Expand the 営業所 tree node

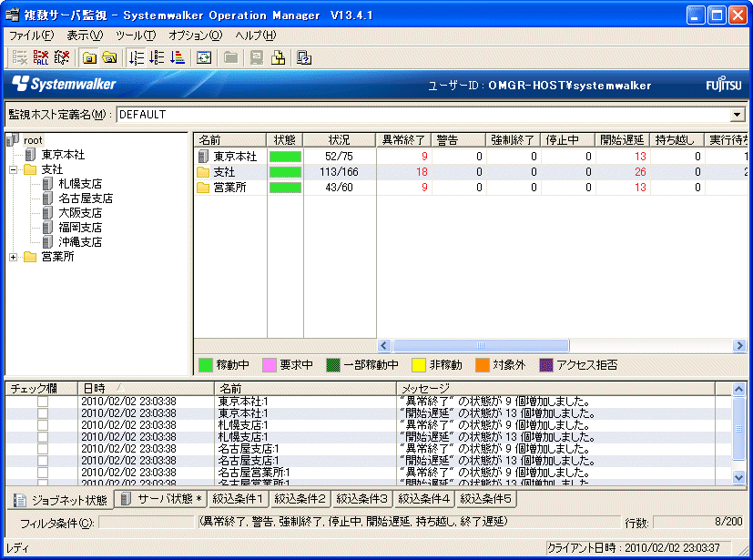click(13, 257)
